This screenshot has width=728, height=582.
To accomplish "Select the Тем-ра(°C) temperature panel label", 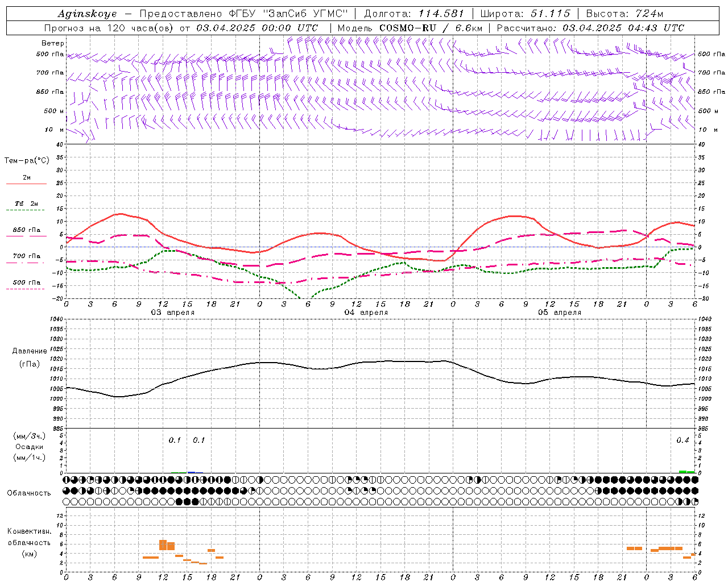I will 27,161.
